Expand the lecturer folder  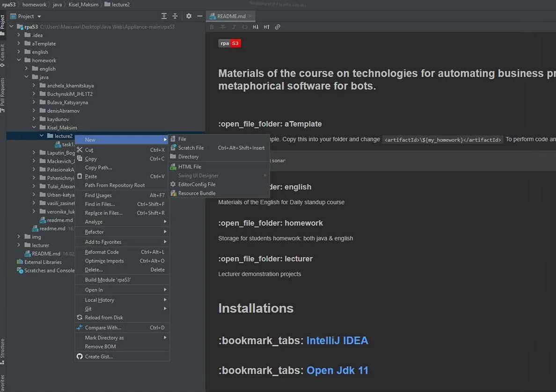(19, 245)
